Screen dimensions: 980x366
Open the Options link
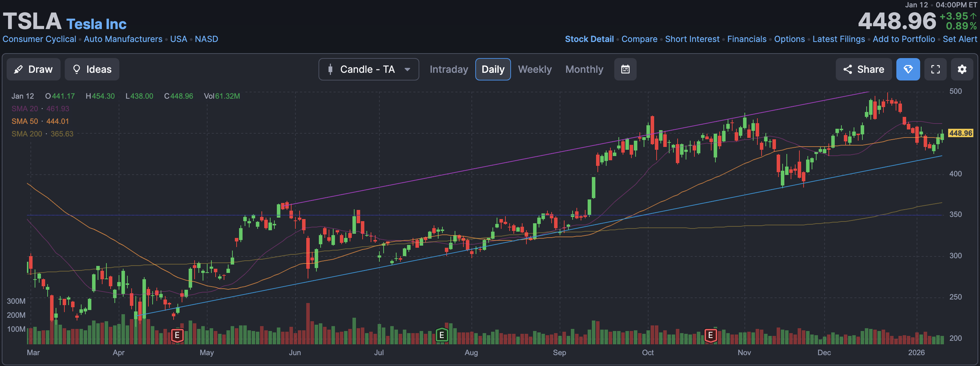point(789,39)
